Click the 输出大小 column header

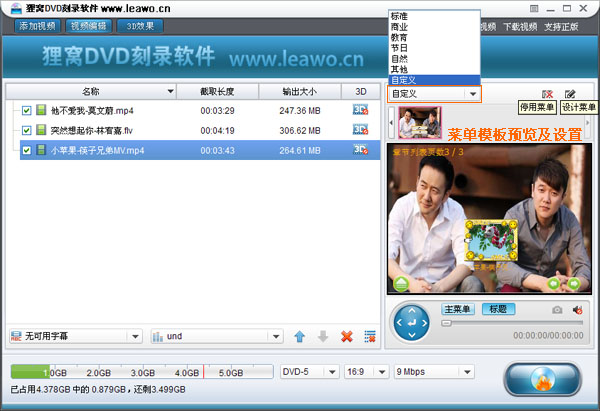click(x=300, y=91)
